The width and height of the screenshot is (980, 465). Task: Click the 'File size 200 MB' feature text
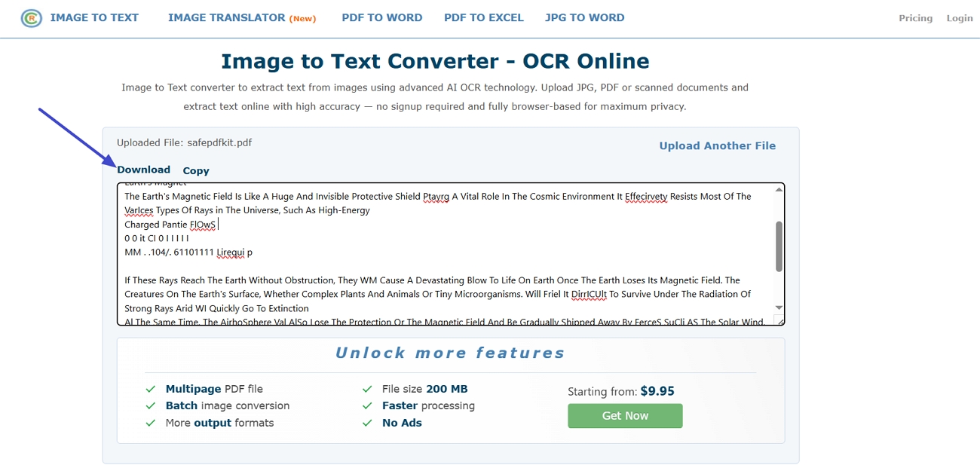tap(424, 389)
